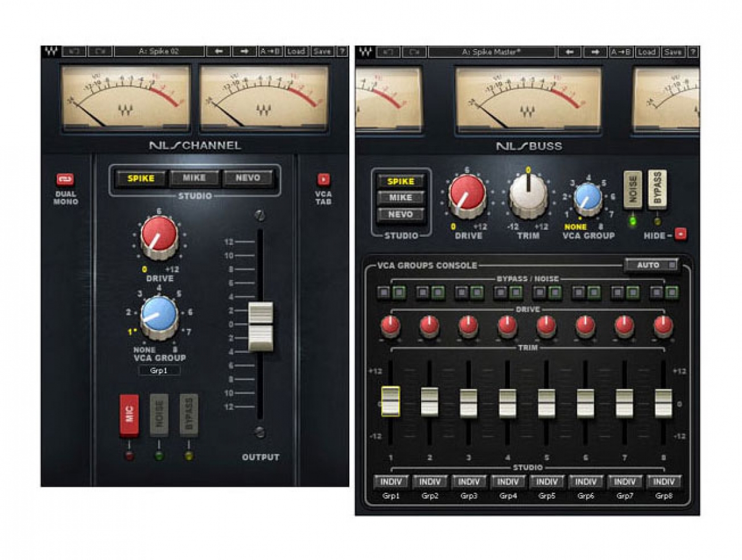Click the AUTO button in VCA Groups Console

(651, 265)
